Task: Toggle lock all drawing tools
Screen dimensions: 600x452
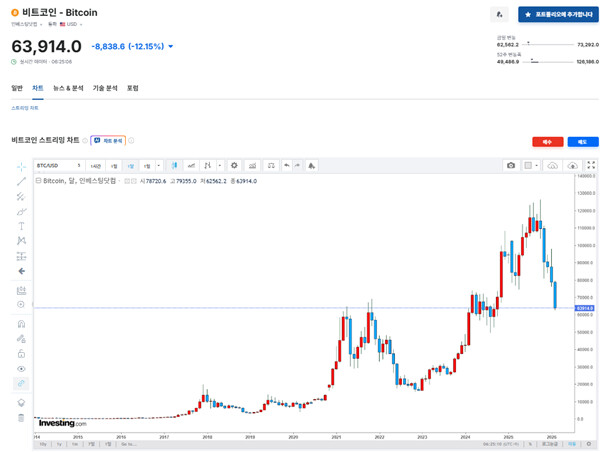Action: [21, 354]
